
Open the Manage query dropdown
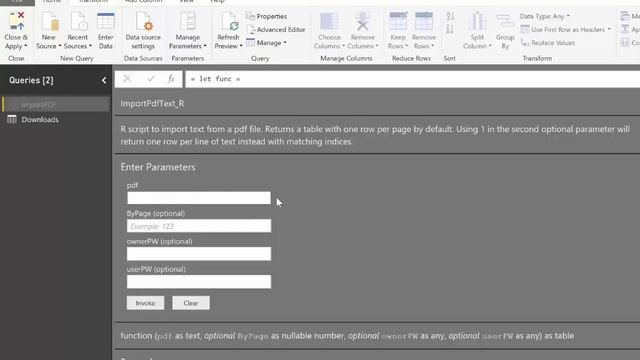pyautogui.click(x=266, y=42)
